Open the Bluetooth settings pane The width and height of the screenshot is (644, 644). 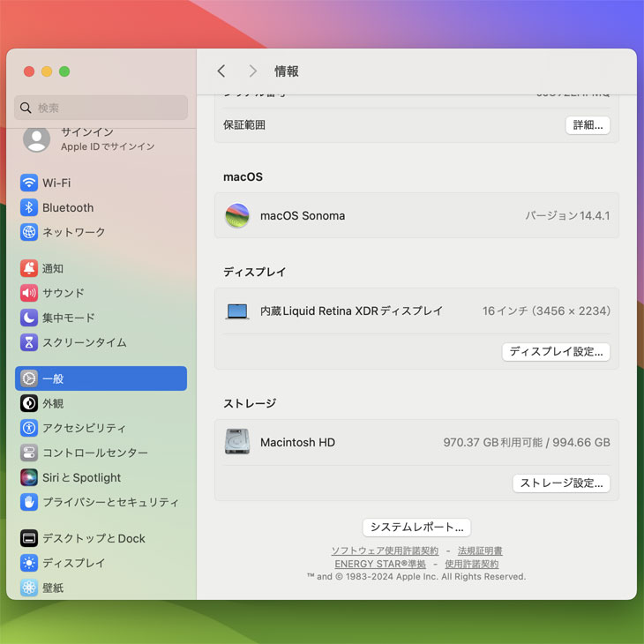(101, 207)
